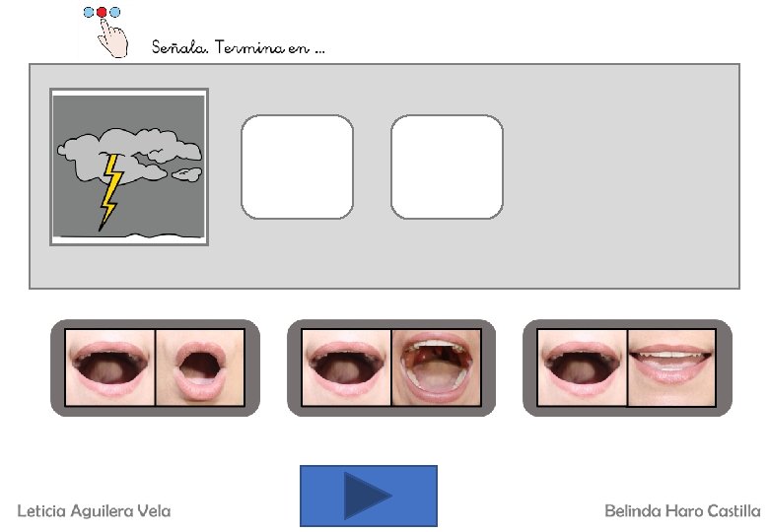Select the first empty white answer box
Screen dimensions: 769x532
297,166
